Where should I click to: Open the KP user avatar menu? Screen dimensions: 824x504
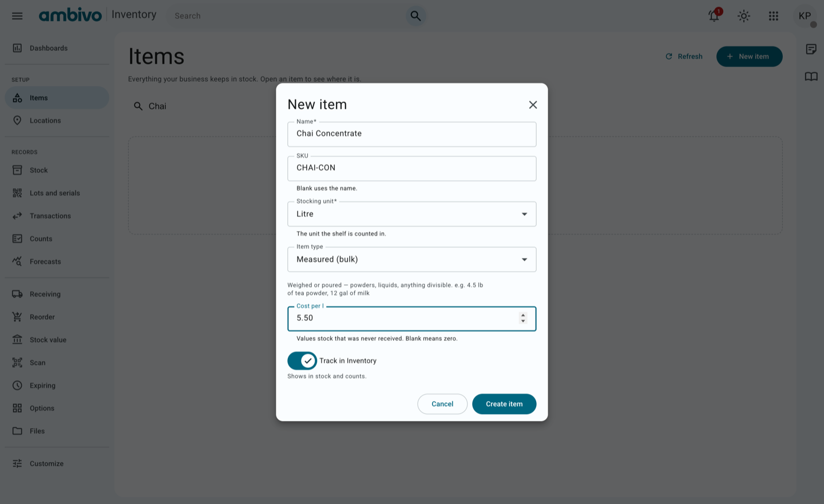(x=805, y=16)
